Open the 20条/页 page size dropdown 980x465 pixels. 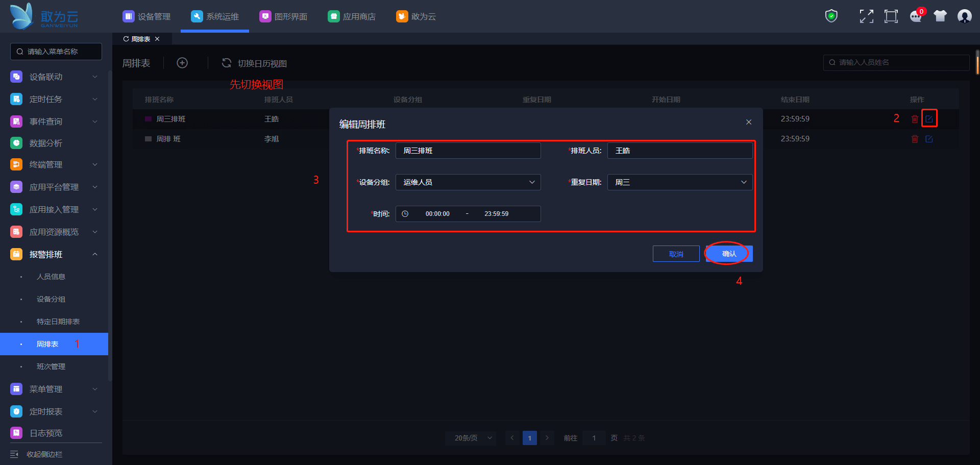[471, 438]
